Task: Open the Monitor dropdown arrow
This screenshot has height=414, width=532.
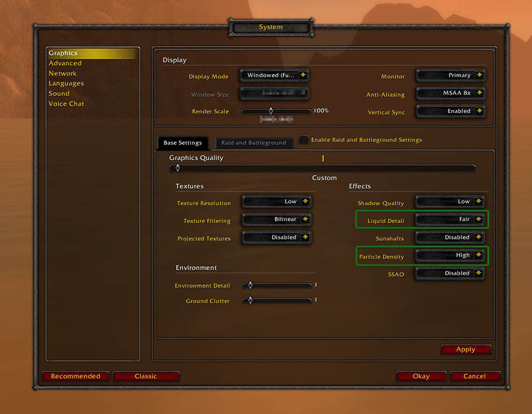Action: pos(479,75)
